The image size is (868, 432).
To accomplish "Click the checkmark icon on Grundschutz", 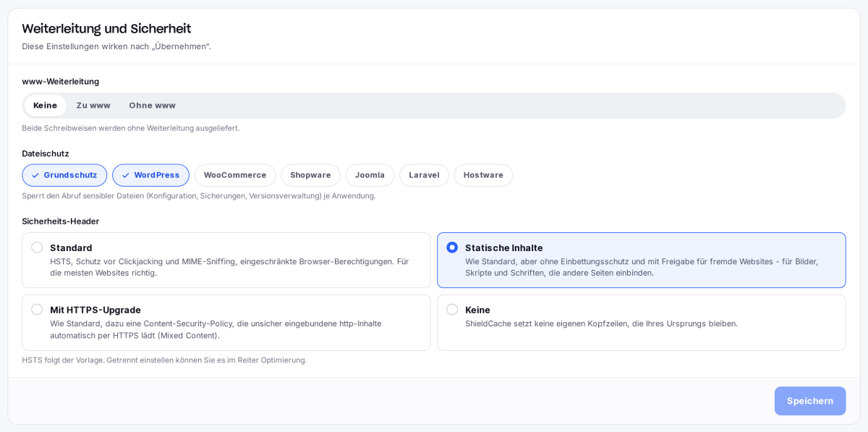I will tap(35, 175).
